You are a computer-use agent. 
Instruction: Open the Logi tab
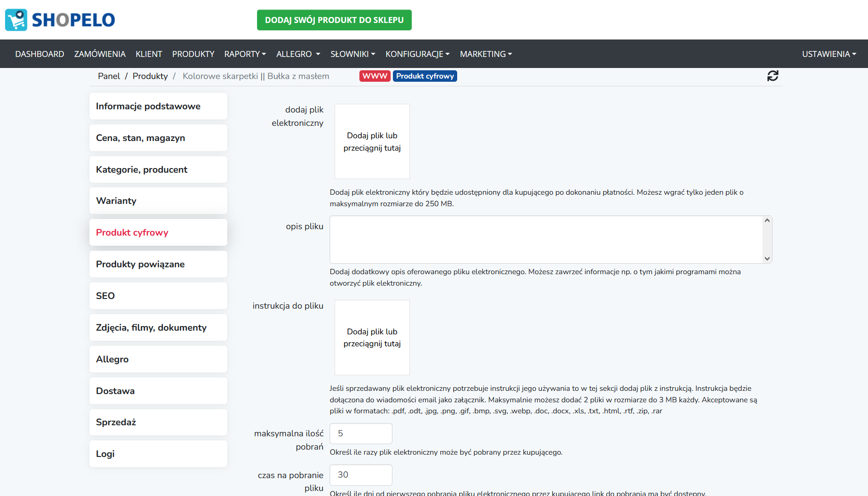pyautogui.click(x=158, y=454)
